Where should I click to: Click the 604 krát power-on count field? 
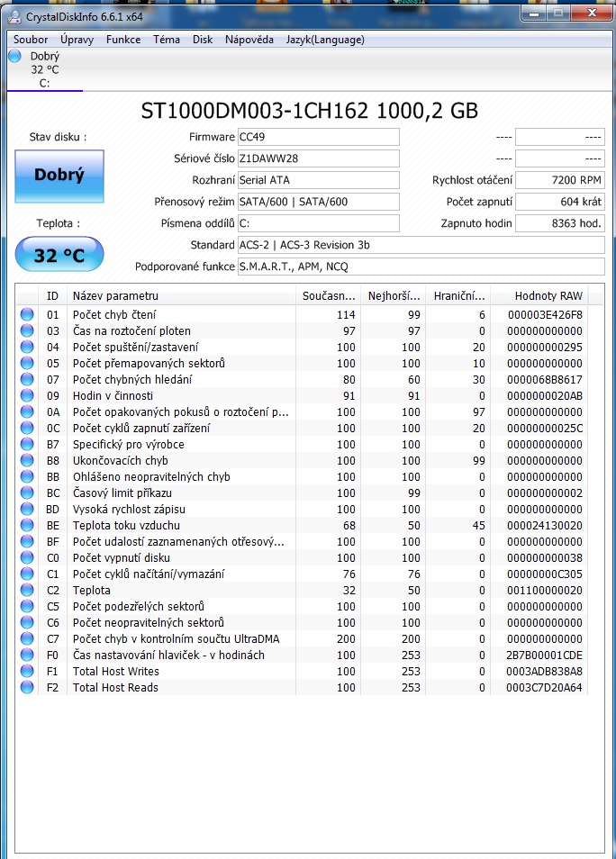559,202
